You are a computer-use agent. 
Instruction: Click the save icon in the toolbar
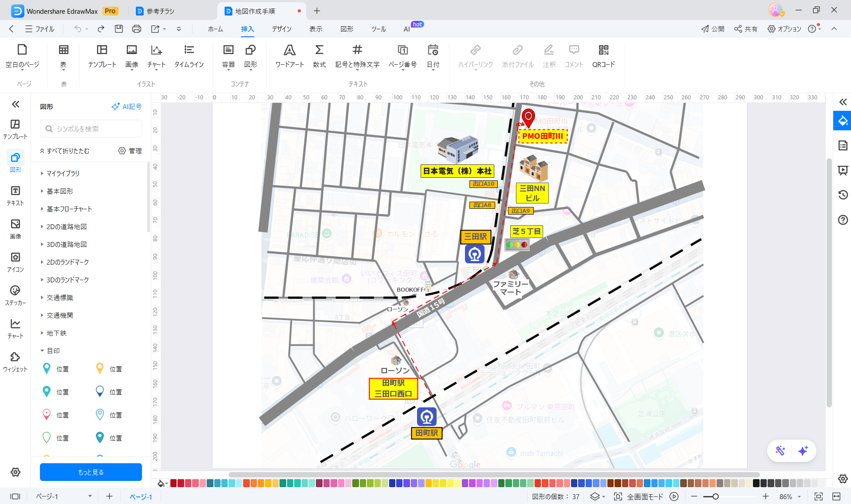click(119, 29)
